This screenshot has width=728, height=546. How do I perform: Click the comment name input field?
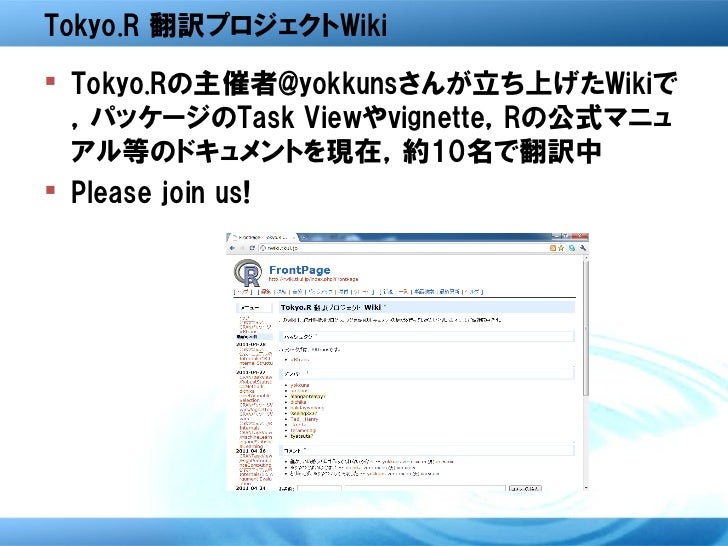click(x=319, y=488)
